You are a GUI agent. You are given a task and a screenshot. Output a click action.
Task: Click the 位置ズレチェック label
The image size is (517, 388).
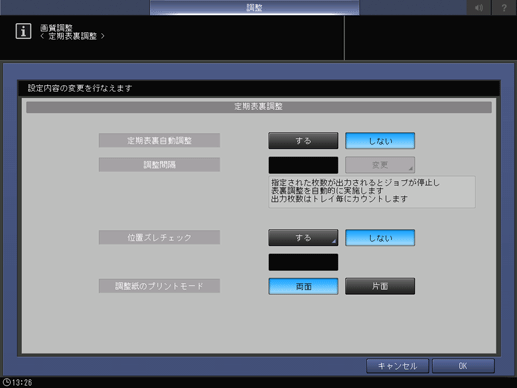(159, 238)
